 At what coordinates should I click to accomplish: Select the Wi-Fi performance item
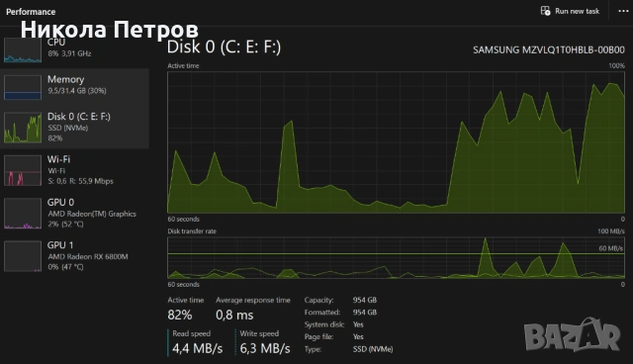pos(75,170)
